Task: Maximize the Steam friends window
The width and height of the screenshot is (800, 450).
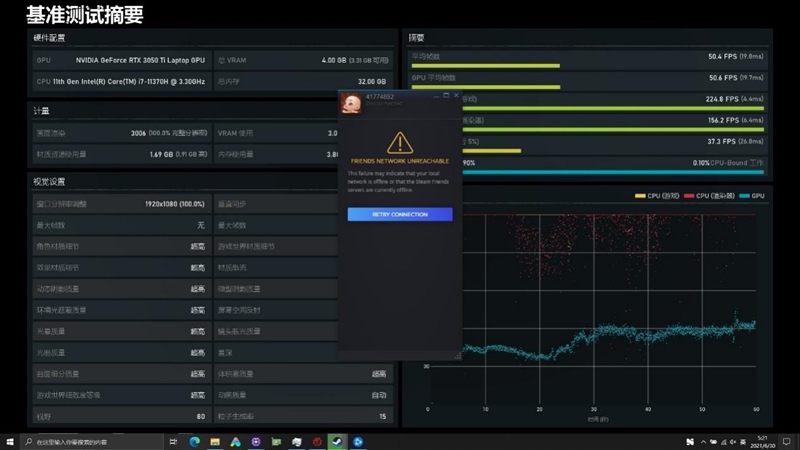Action: point(446,95)
